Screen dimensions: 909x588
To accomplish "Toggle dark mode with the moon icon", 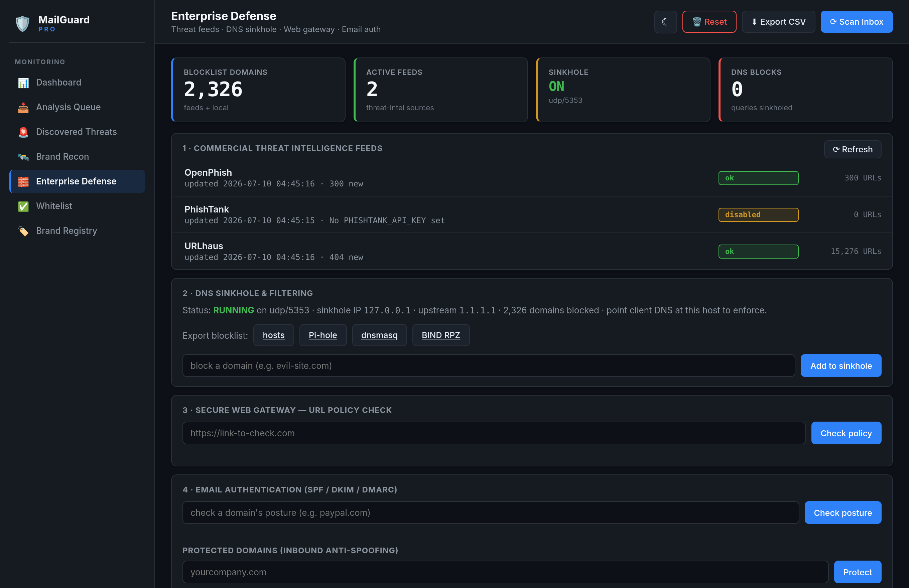I will point(665,22).
